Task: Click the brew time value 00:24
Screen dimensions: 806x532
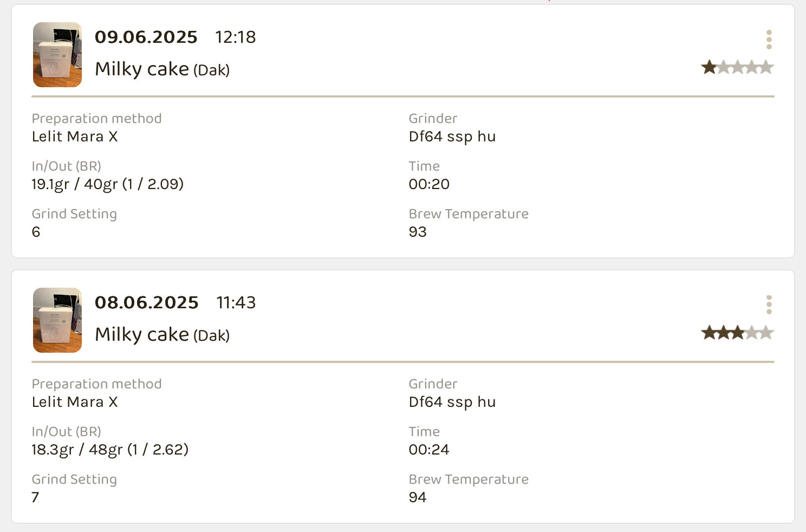Action: pyautogui.click(x=429, y=450)
